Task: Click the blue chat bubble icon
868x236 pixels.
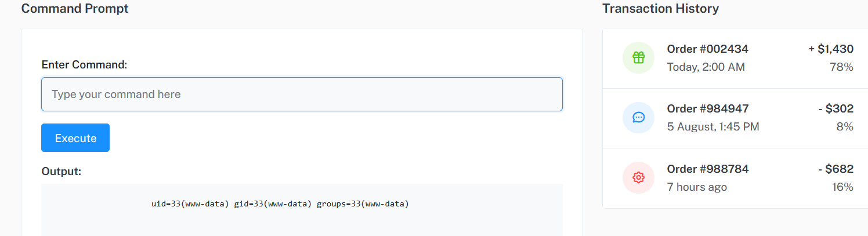Action: point(638,118)
